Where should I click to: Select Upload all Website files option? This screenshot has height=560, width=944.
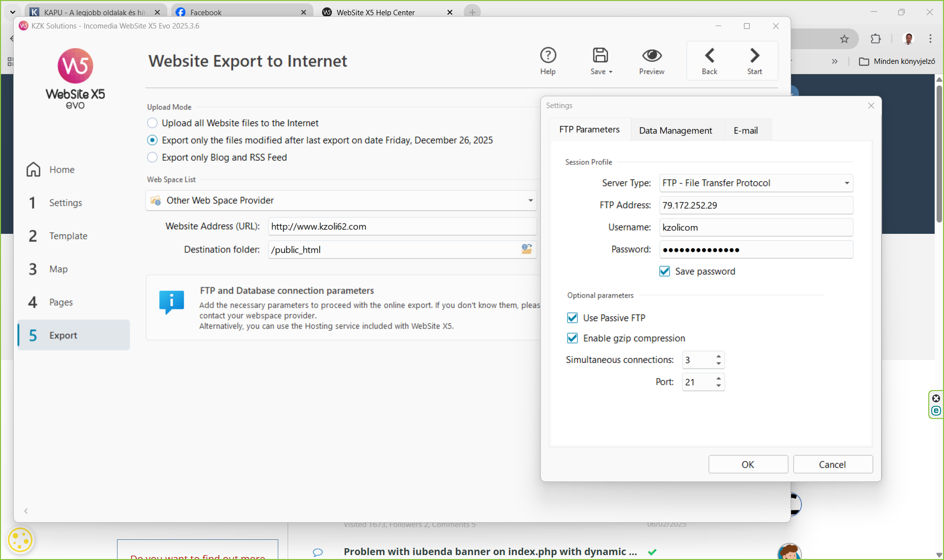point(152,123)
